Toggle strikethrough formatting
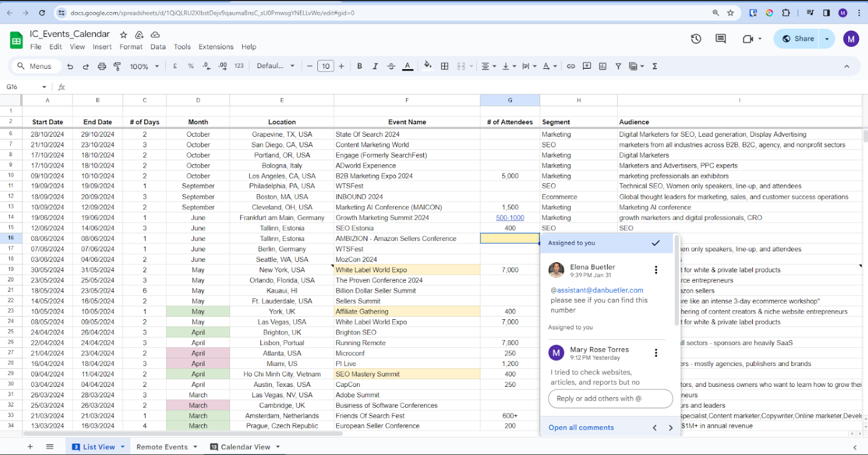868x455 pixels. click(x=391, y=66)
